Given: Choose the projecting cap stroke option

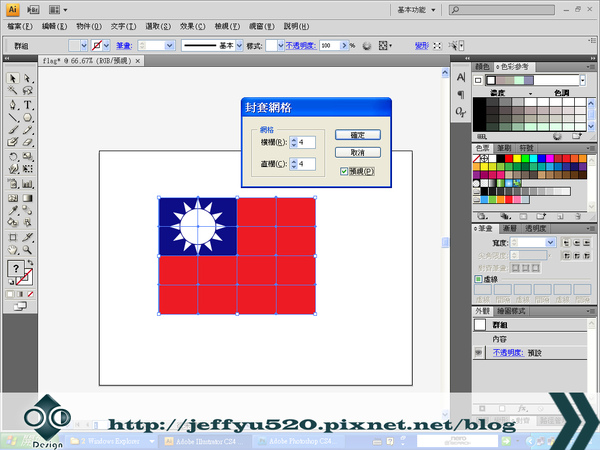Looking at the screenshot, I should tap(587, 243).
